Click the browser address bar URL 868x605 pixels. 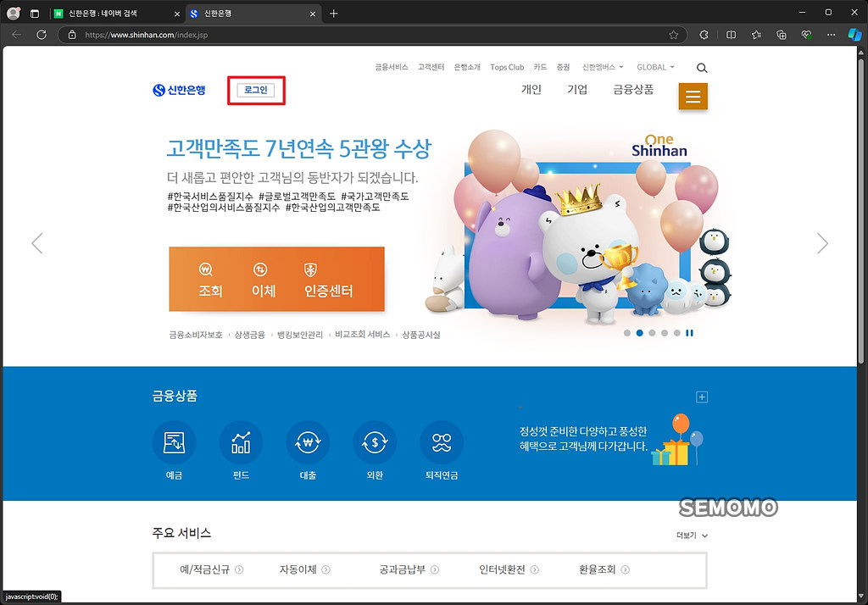[x=146, y=35]
